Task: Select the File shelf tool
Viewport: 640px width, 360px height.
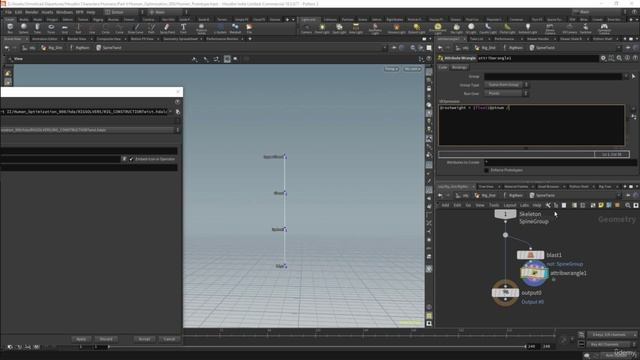Action: [249, 29]
